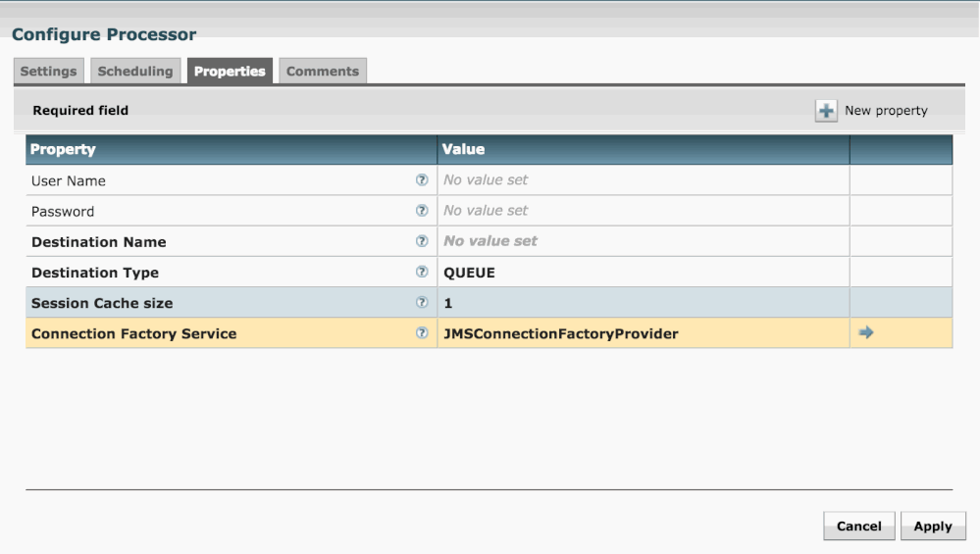This screenshot has width=980, height=554.
Task: Go to JMSConnectionFactoryProvider via the arrow icon
Action: point(866,333)
